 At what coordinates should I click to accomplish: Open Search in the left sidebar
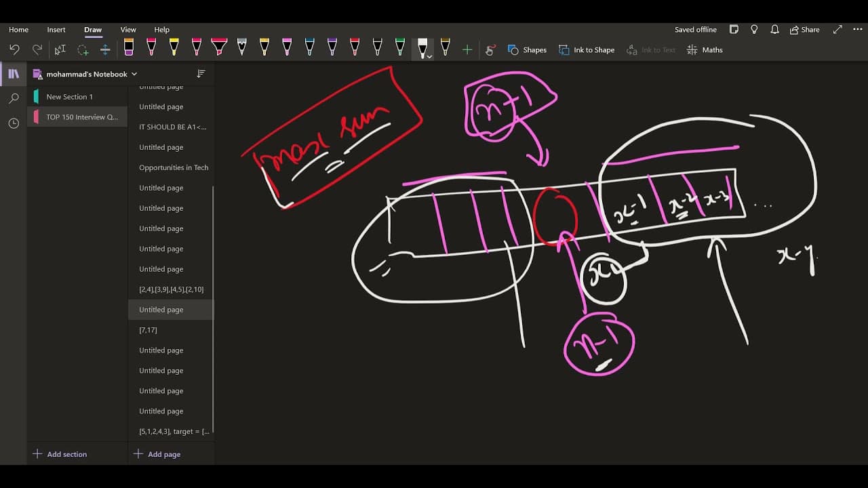[14, 98]
